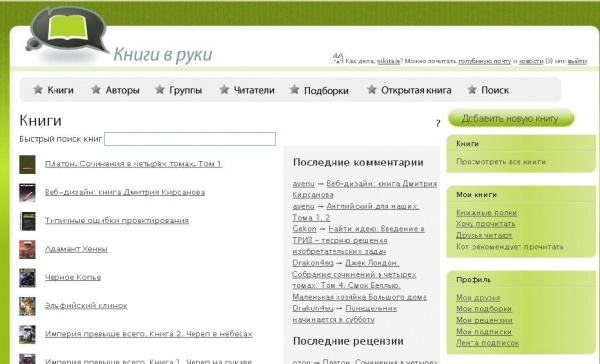Viewport: 600px width, 364px height.
Task: Click the question mark help icon
Action: point(438,123)
